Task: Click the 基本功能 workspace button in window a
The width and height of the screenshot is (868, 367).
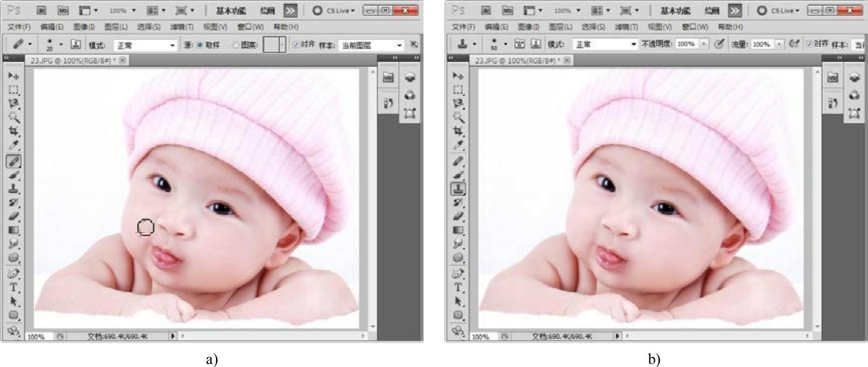Action: 231,11
